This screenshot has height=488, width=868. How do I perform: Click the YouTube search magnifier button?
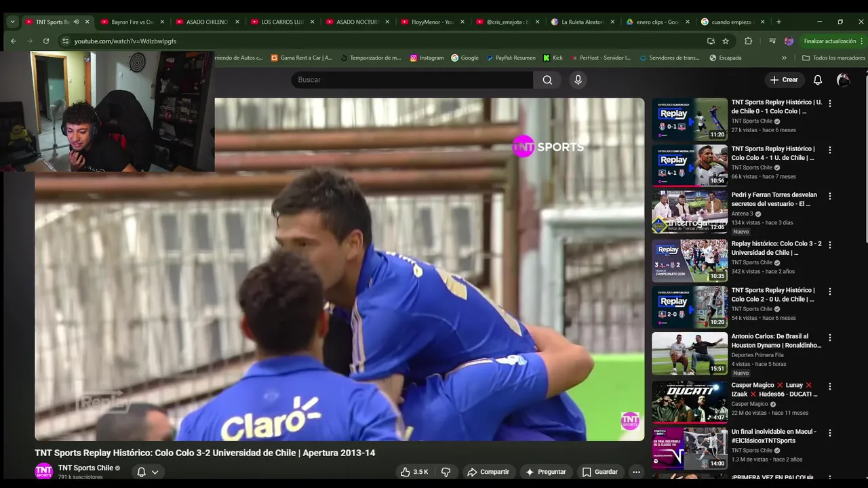pyautogui.click(x=547, y=80)
